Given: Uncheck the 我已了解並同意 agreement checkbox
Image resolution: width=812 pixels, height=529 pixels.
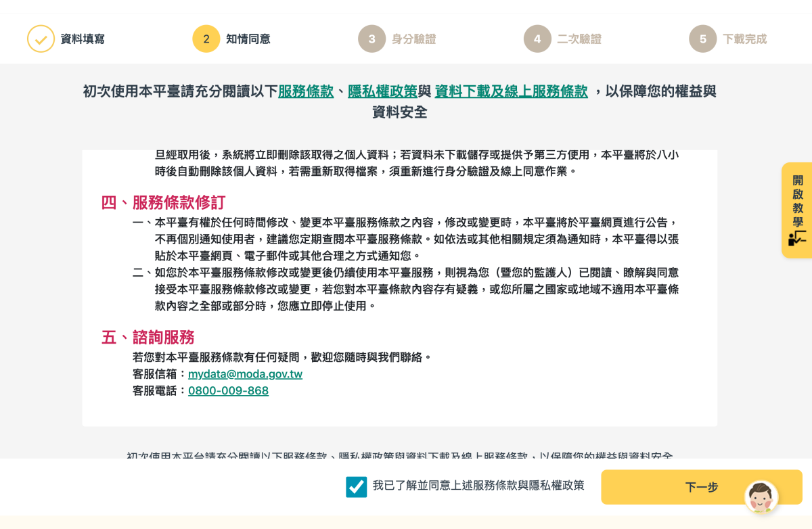Looking at the screenshot, I should pos(356,486).
